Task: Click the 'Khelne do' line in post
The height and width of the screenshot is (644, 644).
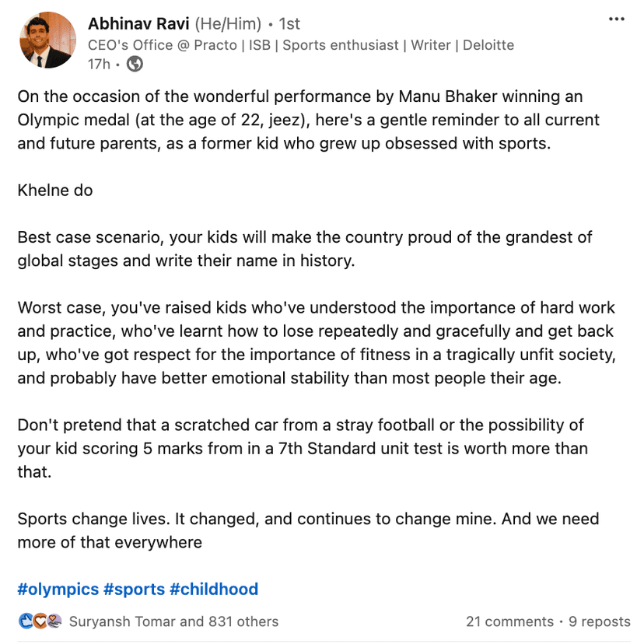Action: pos(55,191)
